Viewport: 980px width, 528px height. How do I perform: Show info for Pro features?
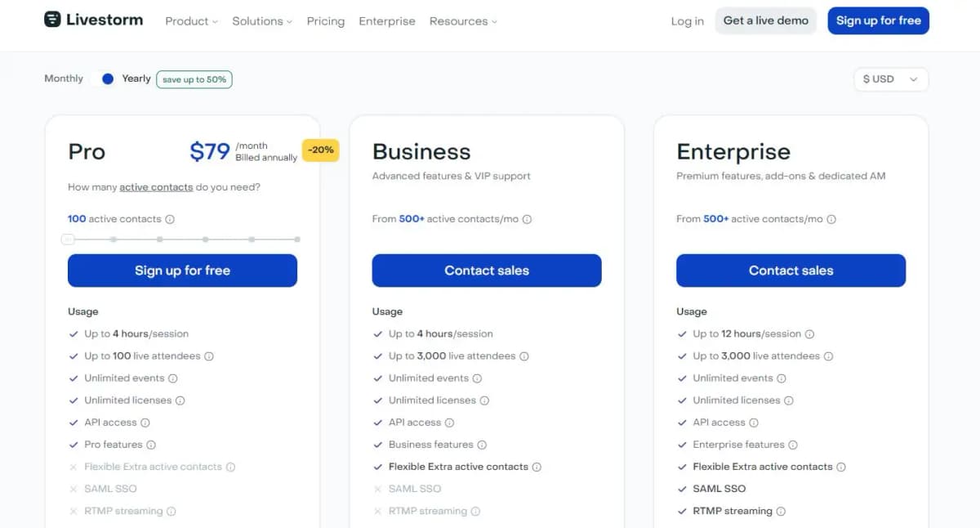[151, 445]
